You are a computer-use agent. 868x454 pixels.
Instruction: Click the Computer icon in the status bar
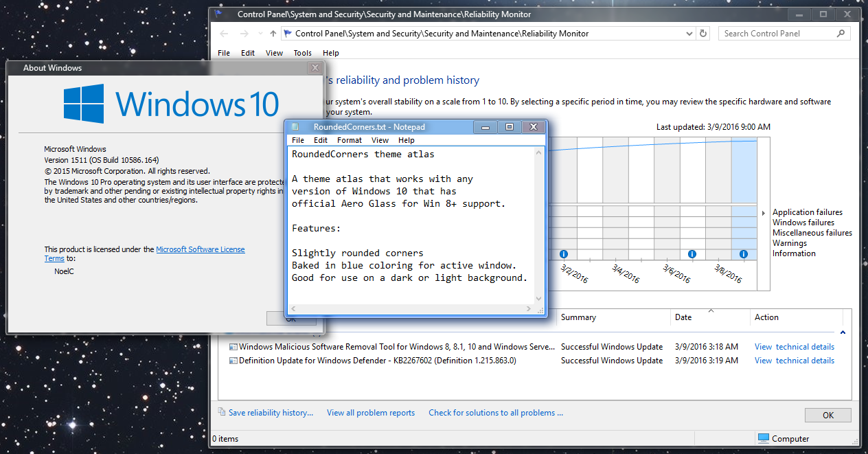(764, 438)
